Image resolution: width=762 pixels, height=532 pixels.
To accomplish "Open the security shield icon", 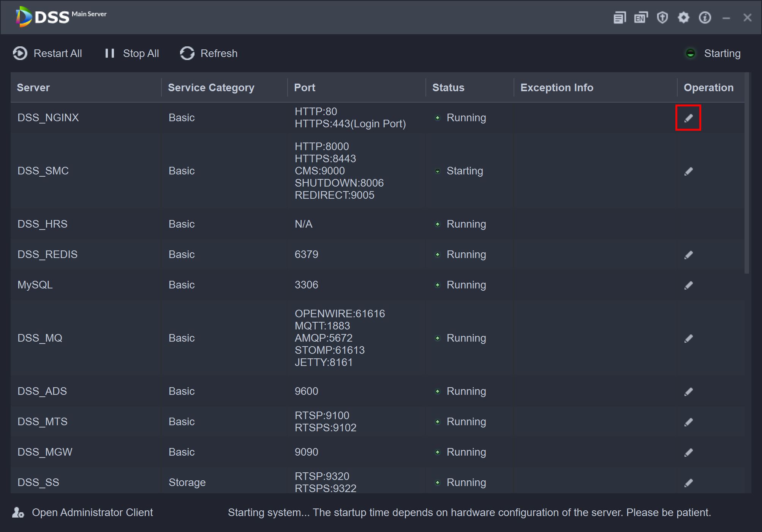I will 662,17.
